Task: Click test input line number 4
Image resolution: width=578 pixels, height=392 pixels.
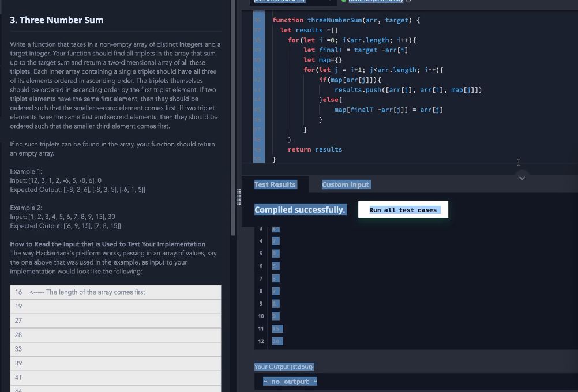Action: coord(261,241)
